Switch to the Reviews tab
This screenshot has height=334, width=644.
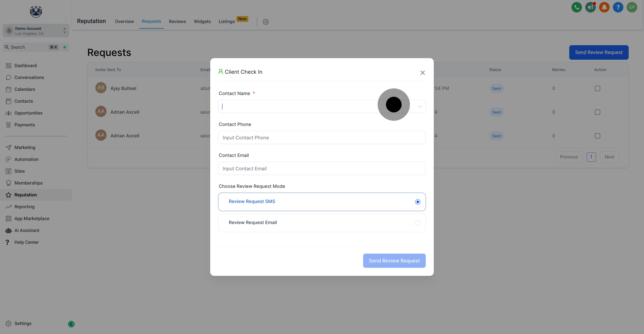tap(177, 22)
